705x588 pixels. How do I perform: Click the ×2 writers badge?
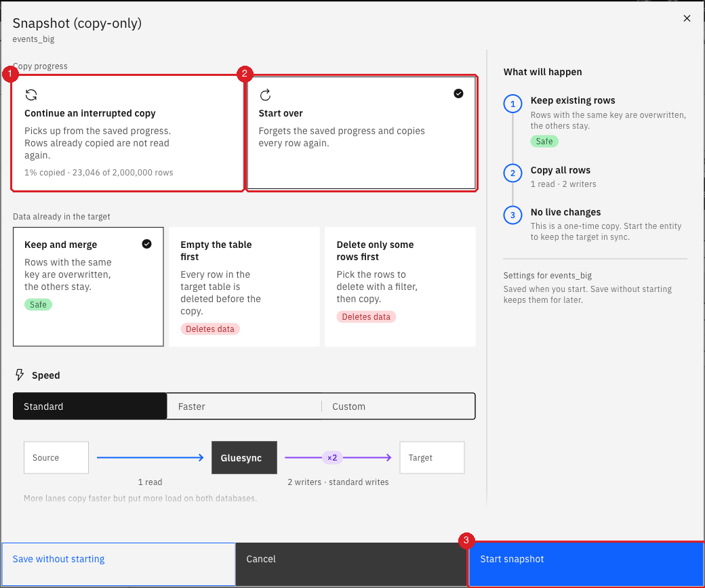[x=332, y=458]
